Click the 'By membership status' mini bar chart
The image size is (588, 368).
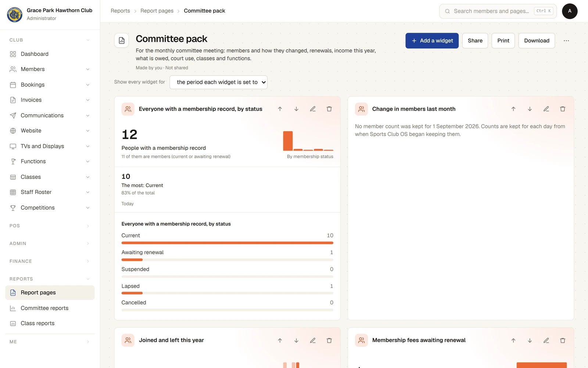308,141
